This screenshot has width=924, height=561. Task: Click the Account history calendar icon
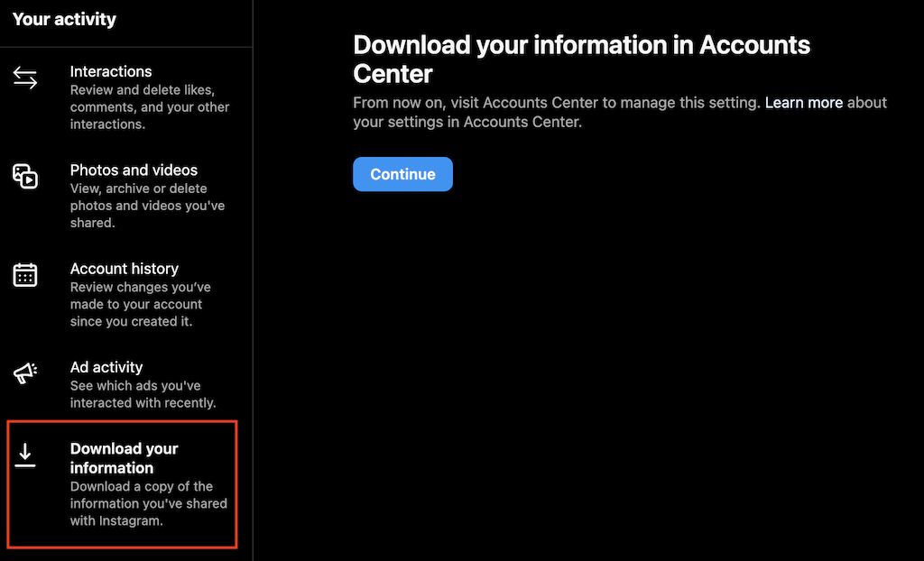pos(25,275)
